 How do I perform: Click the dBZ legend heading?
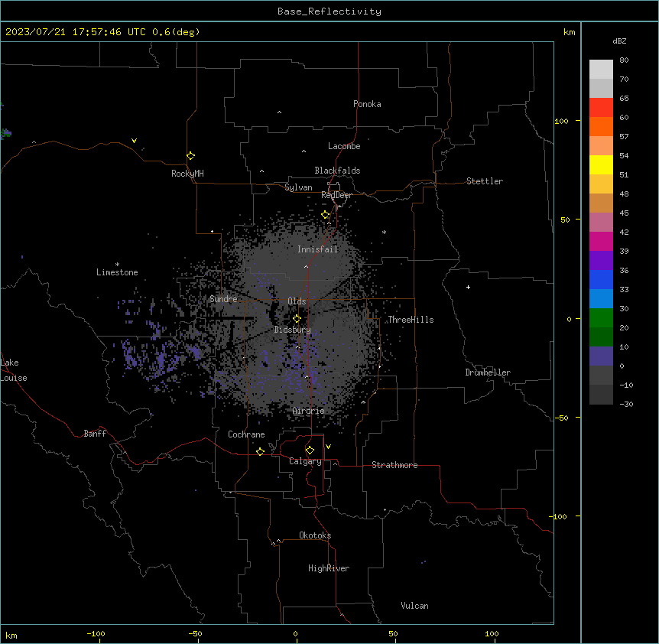[x=619, y=41]
